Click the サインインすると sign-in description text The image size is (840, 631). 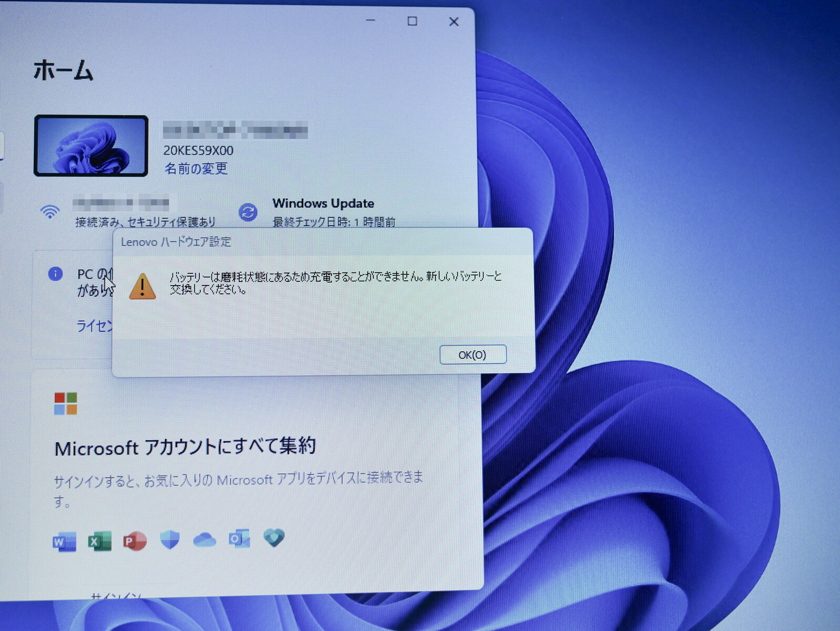[x=238, y=488]
